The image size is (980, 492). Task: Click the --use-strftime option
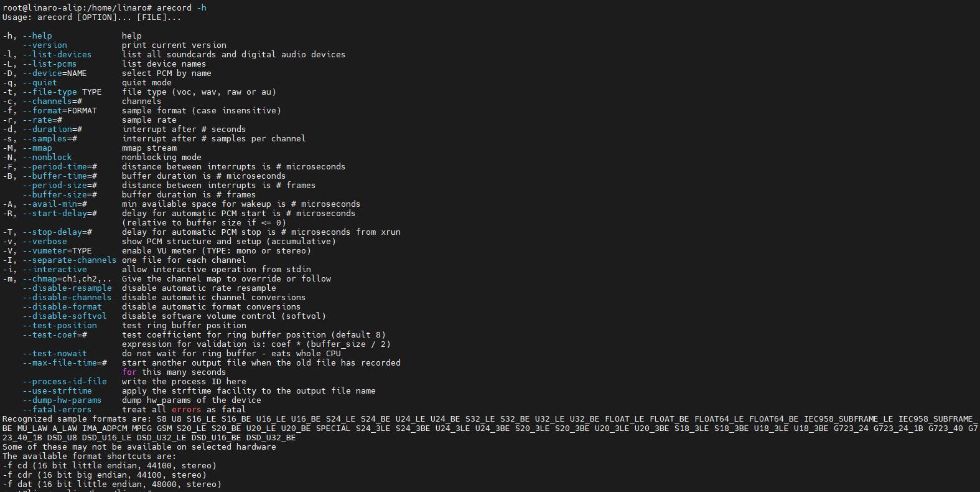(x=57, y=391)
